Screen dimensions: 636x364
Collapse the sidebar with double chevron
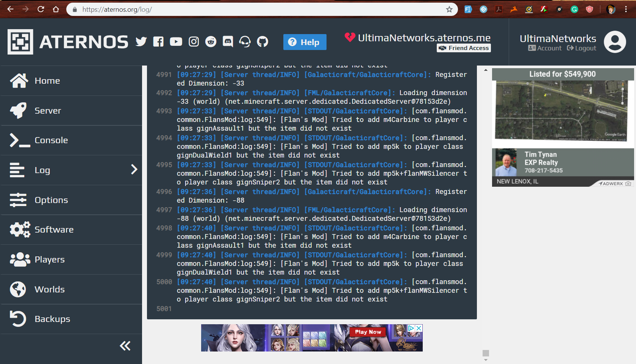[x=125, y=346]
